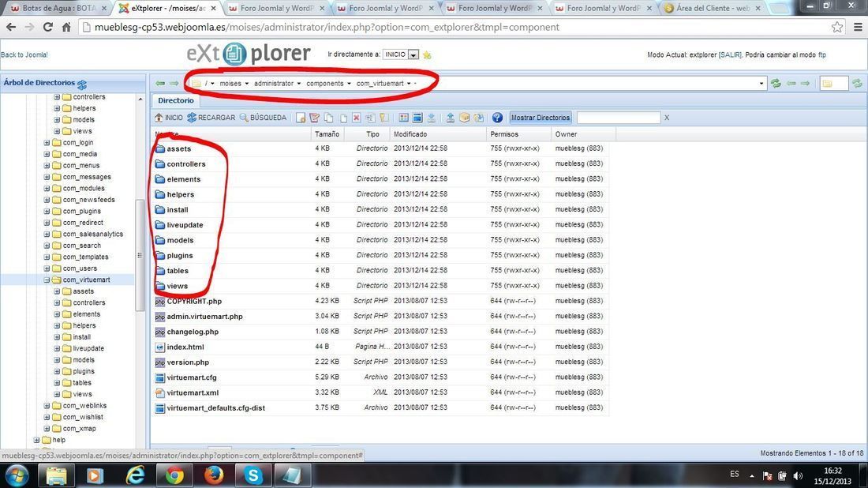Click the X to clear the filter field
This screenshot has height=488, width=868.
(x=667, y=118)
